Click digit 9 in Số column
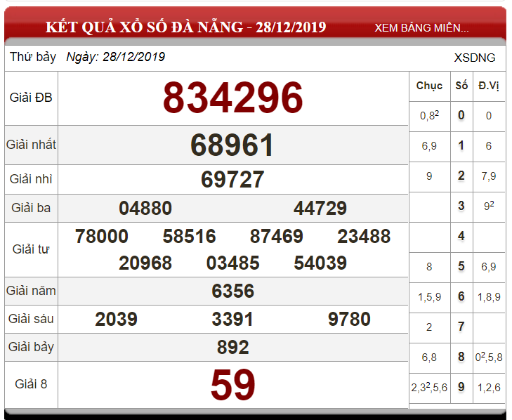Screen dimensions: 512x420 461,387
